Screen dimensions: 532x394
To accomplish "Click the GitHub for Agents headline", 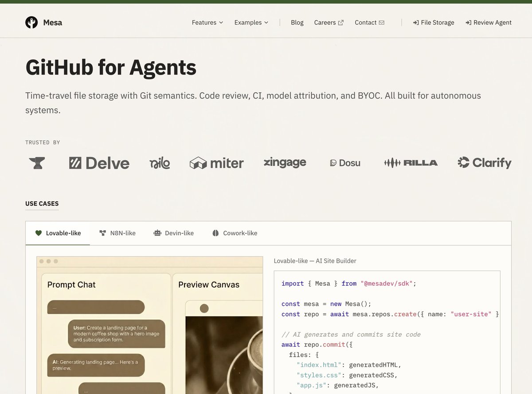I will pyautogui.click(x=111, y=67).
